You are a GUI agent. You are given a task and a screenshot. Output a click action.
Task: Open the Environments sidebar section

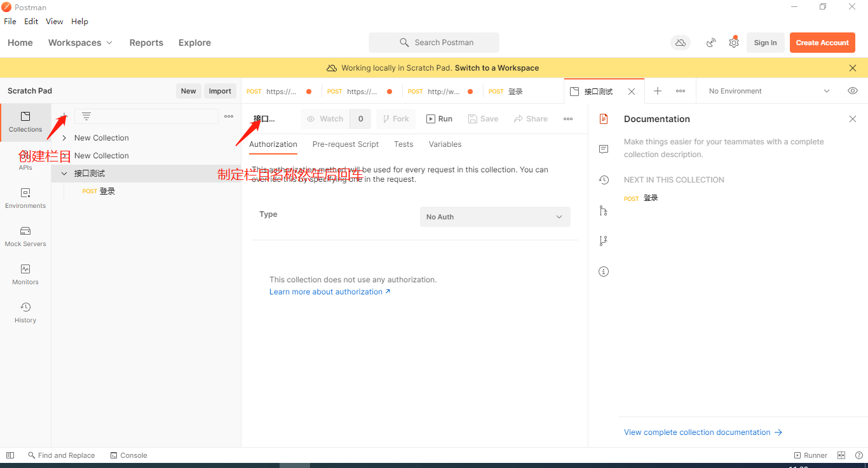click(25, 198)
